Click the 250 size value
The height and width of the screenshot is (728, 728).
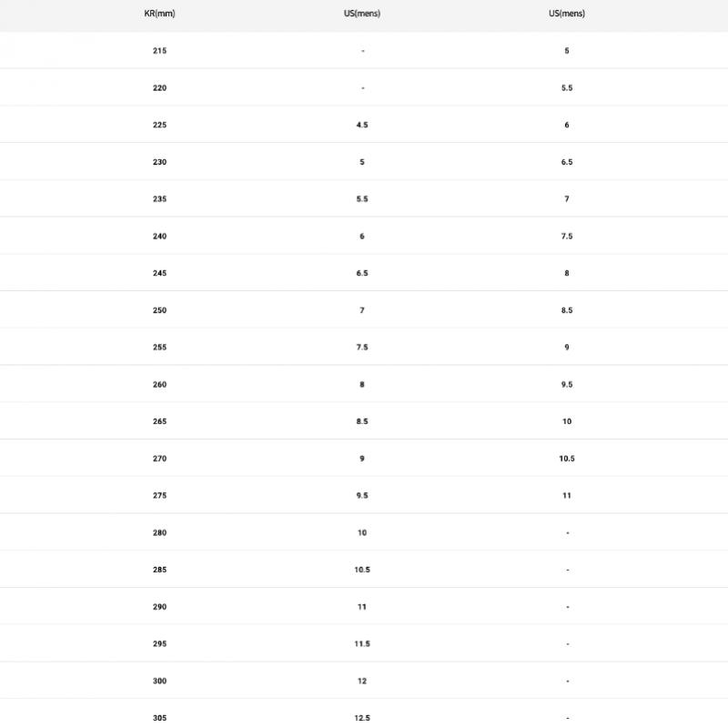click(159, 310)
